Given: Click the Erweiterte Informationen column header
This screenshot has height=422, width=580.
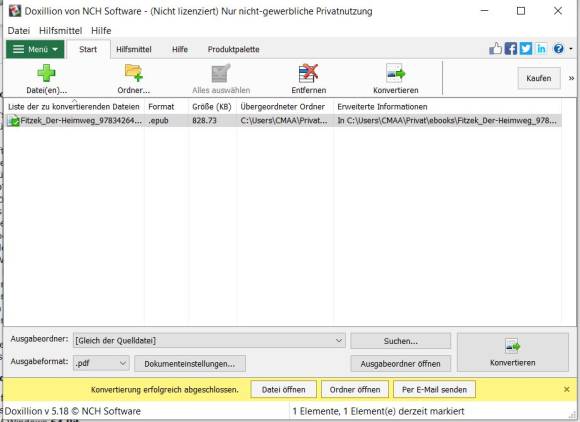Looking at the screenshot, I should [448, 107].
